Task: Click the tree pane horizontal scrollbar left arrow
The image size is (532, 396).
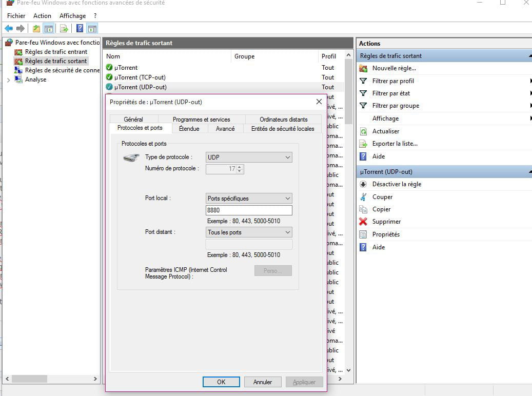Action: (x=7, y=379)
